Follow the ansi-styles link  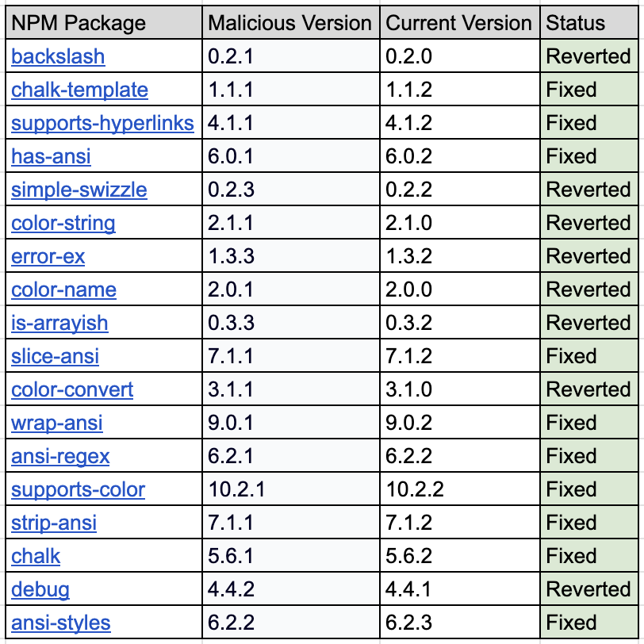[61, 623]
